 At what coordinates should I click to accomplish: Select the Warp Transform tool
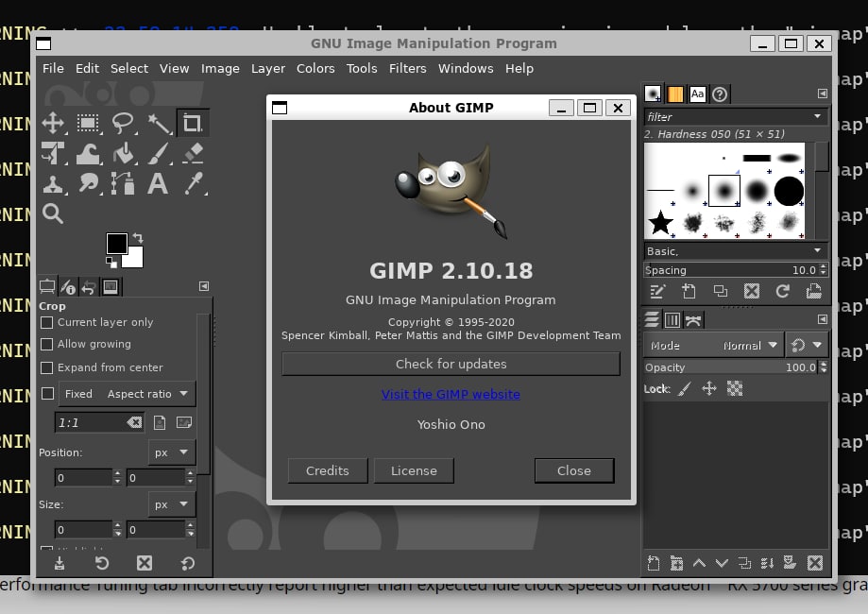(88, 153)
